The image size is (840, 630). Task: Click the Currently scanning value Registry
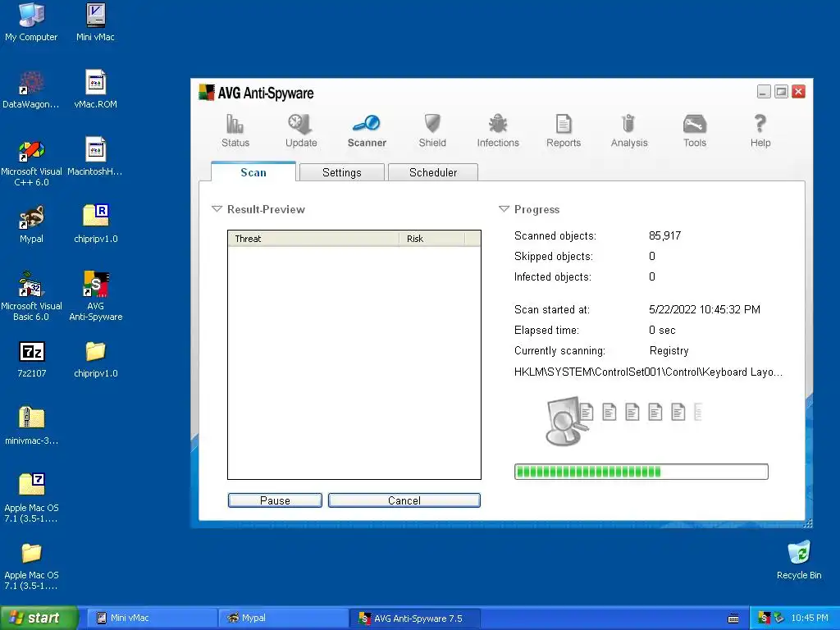[669, 351]
